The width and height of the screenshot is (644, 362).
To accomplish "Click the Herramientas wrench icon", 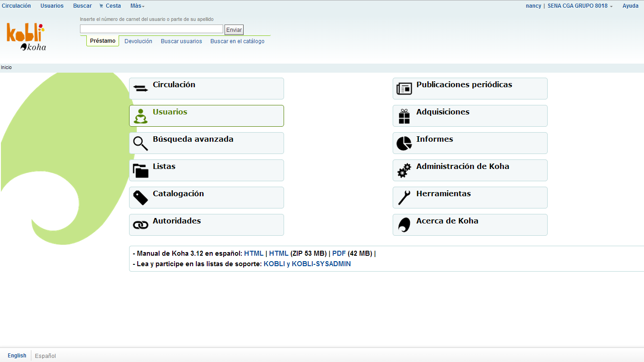I will (x=404, y=198).
